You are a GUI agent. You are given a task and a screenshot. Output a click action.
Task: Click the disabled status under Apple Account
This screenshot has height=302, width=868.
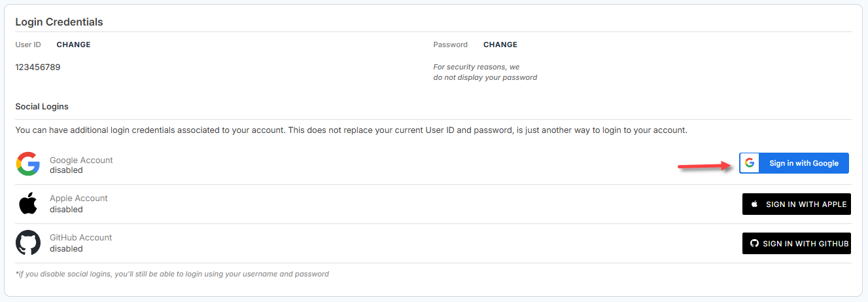click(x=66, y=210)
